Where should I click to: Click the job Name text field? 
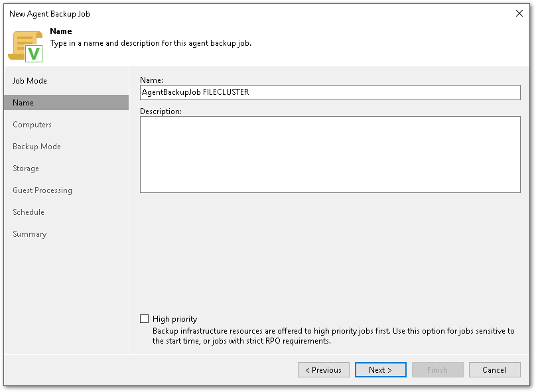[330, 93]
